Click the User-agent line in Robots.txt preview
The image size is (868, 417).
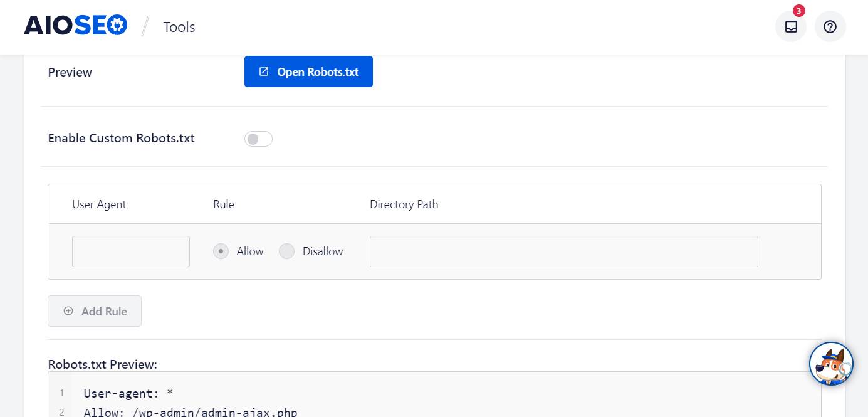(x=128, y=393)
